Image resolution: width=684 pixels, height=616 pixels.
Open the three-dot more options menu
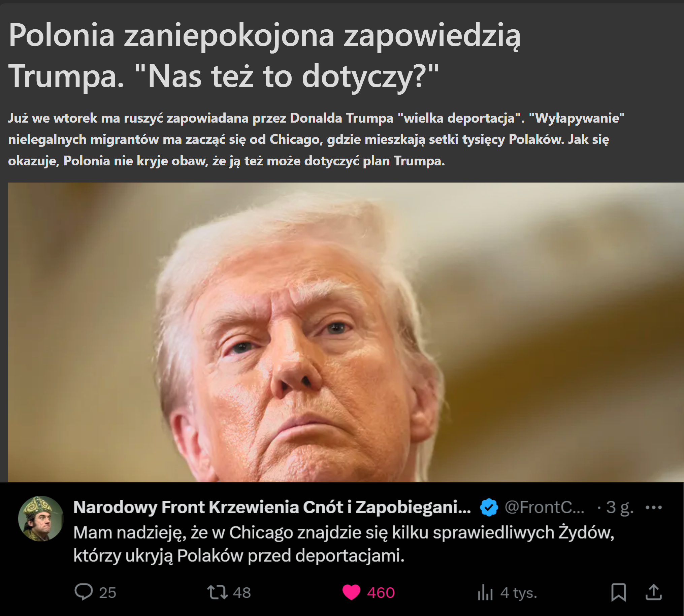(654, 507)
